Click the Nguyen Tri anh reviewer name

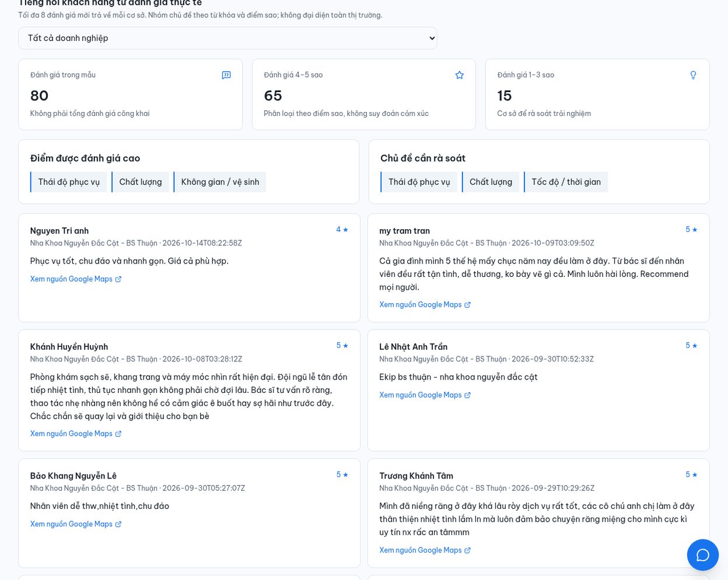(x=60, y=231)
